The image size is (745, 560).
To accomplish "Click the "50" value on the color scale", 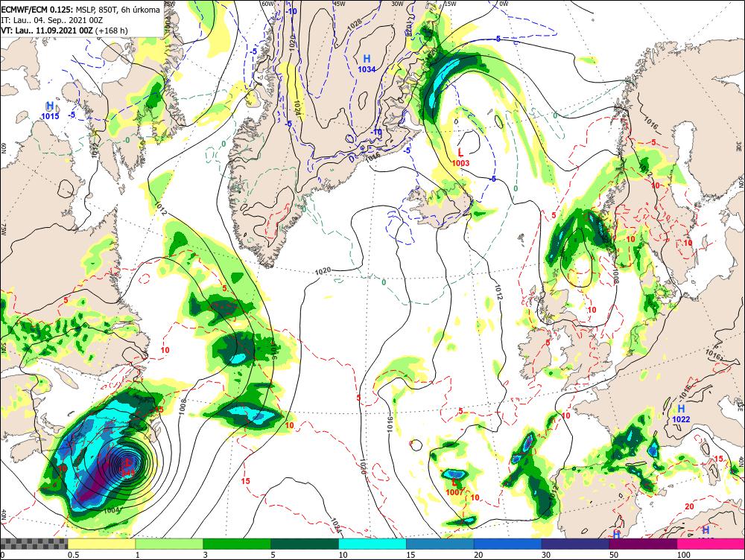I will tap(614, 555).
